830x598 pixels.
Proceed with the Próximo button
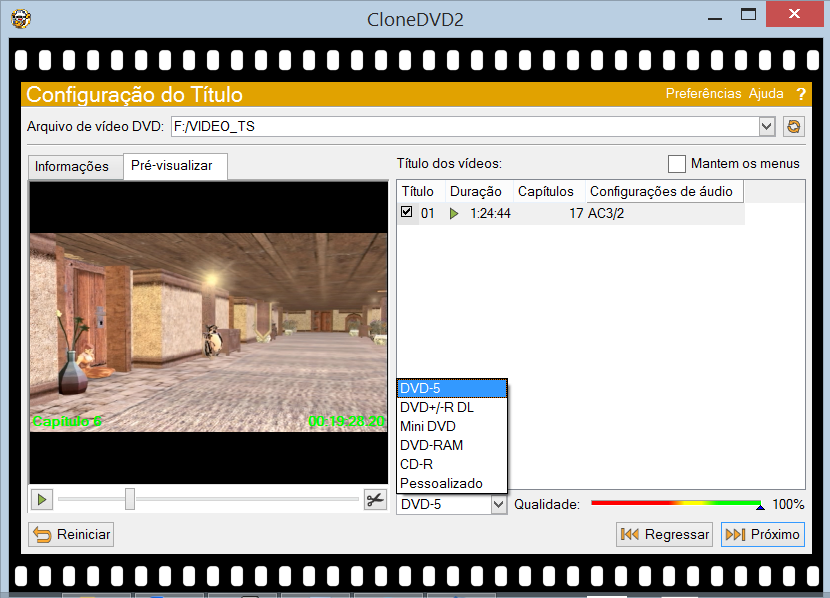click(763, 534)
